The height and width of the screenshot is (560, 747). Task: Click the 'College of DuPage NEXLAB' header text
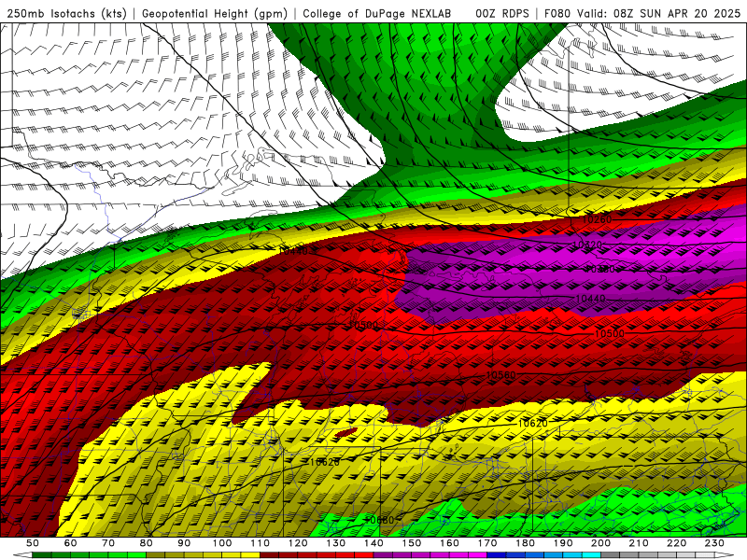tap(377, 13)
